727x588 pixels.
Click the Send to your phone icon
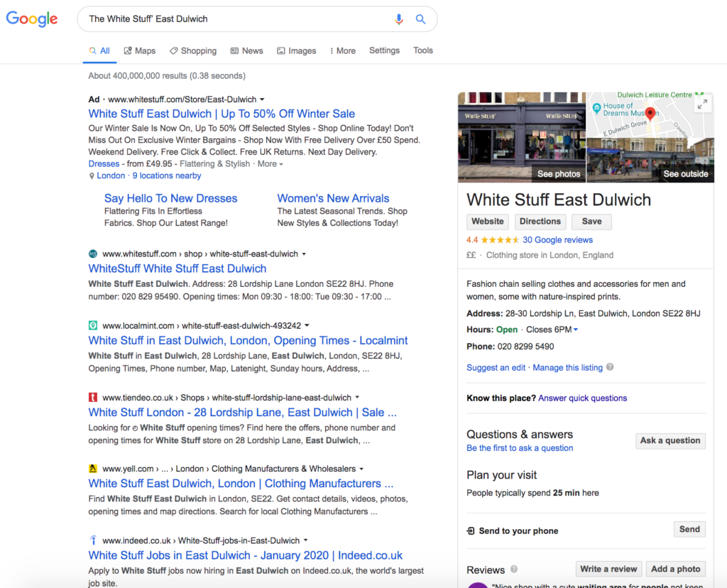(x=471, y=530)
